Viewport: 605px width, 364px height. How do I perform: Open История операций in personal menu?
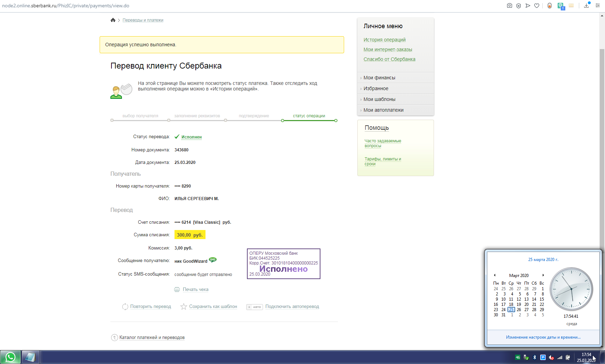[385, 40]
